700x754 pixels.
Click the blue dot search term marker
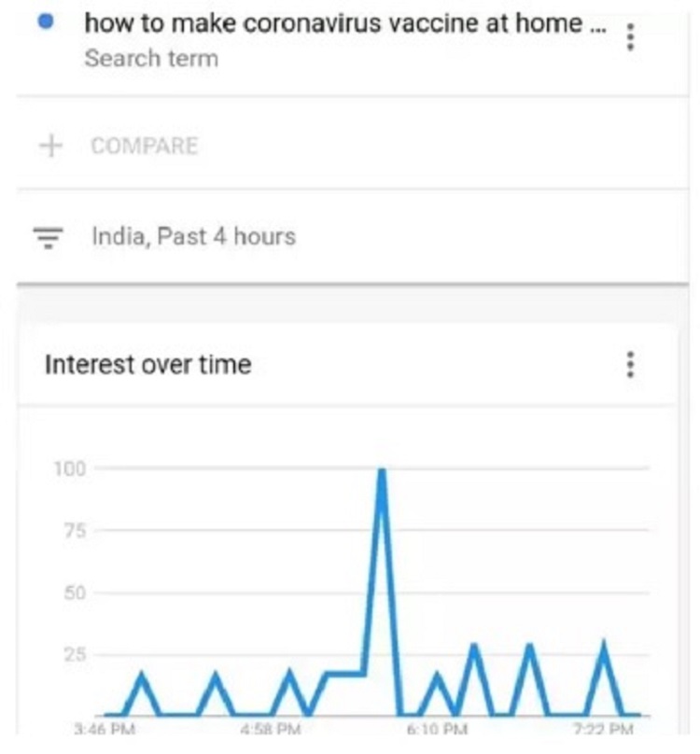click(45, 21)
